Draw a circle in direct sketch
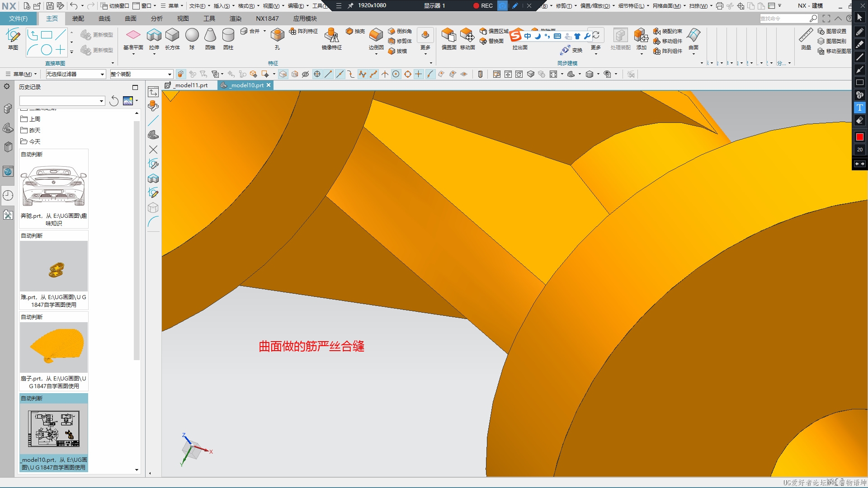868x488 pixels. tap(47, 50)
